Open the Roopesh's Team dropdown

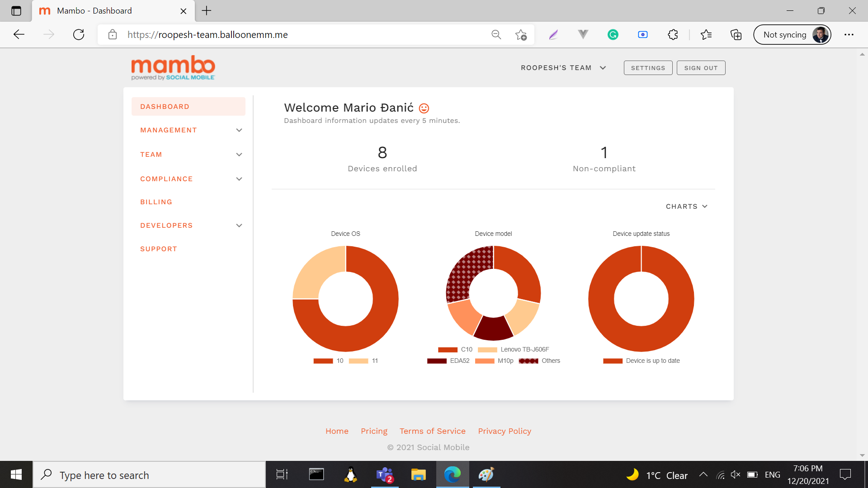(x=563, y=68)
